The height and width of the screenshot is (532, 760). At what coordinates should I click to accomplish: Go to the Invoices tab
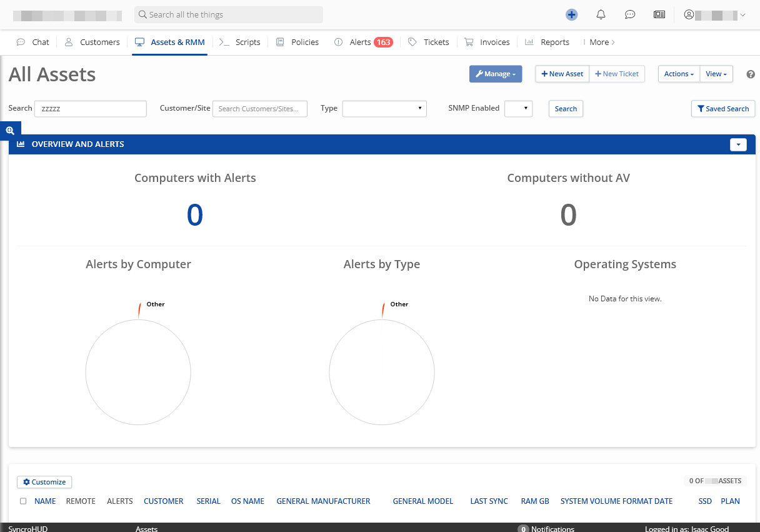point(487,42)
